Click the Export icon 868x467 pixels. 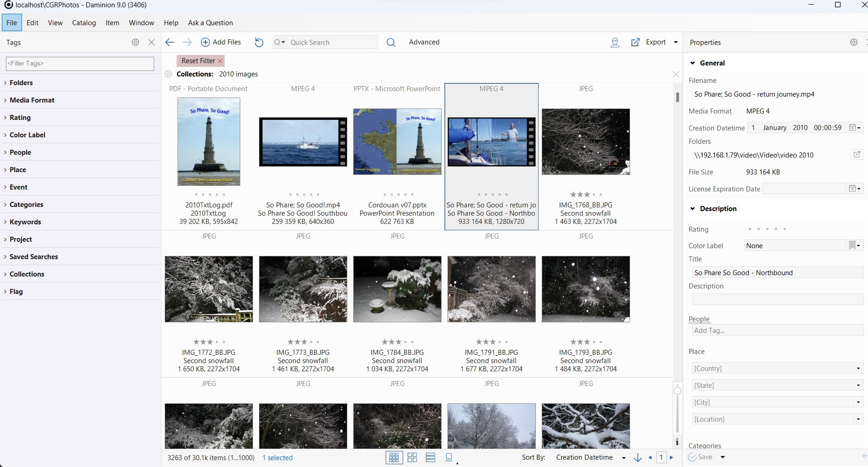(x=636, y=42)
